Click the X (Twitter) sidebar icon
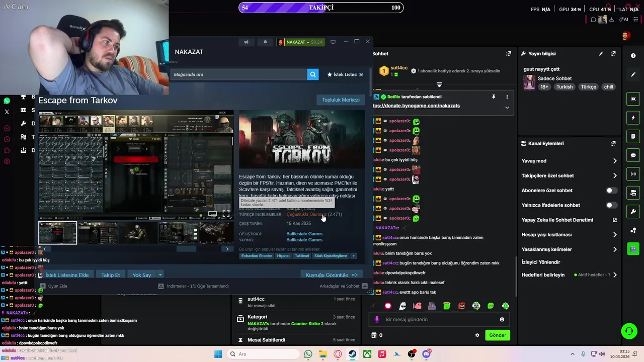The width and height of the screenshot is (644, 362). 7,112
